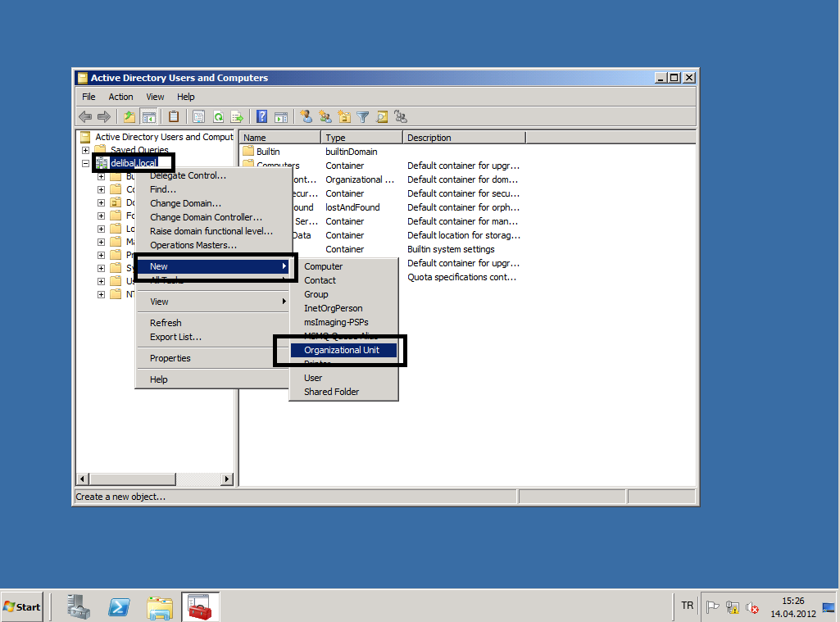Choose Delegate Control from context menu
This screenshot has width=840, height=622.
pyautogui.click(x=188, y=175)
